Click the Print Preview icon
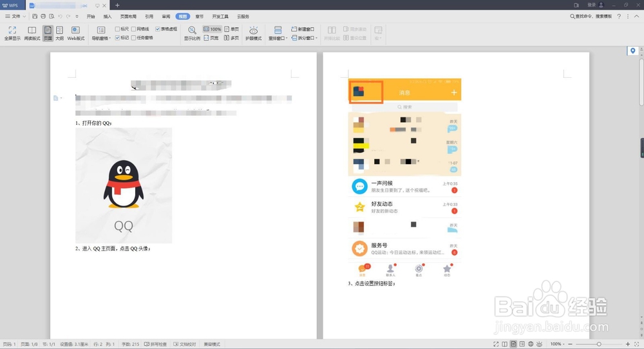Screen dimensions: 644x349 [x=52, y=17]
